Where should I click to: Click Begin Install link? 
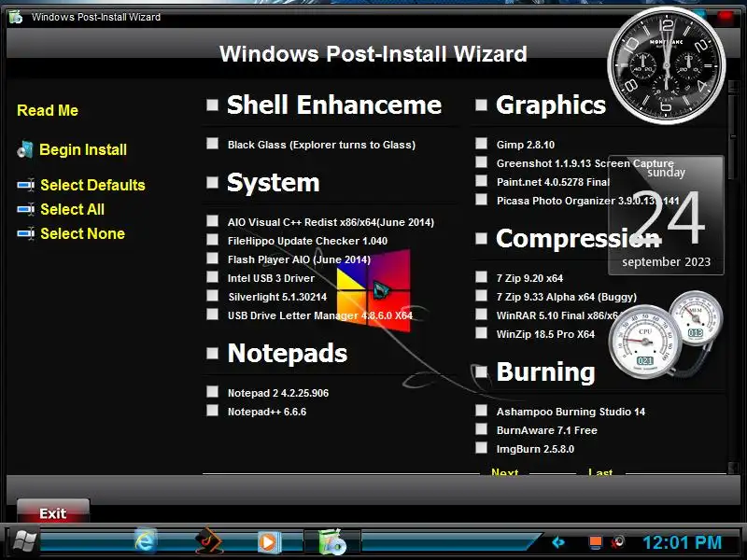coord(83,149)
